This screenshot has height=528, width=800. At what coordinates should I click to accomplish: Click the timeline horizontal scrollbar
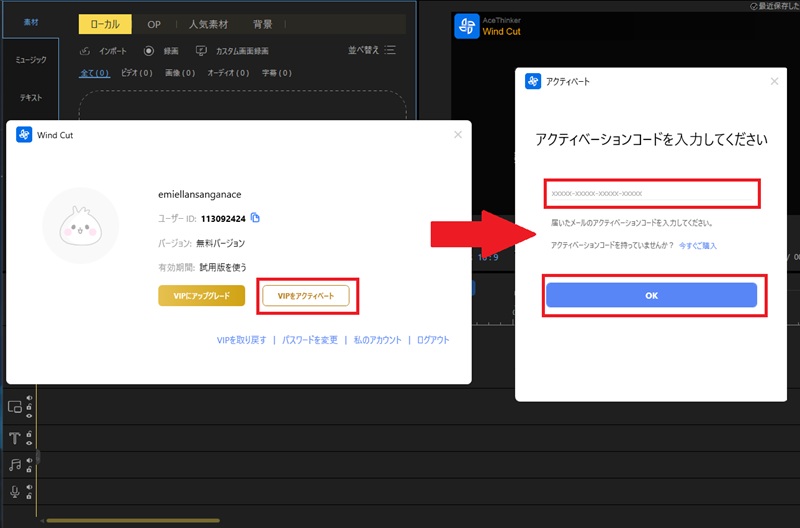(x=133, y=521)
